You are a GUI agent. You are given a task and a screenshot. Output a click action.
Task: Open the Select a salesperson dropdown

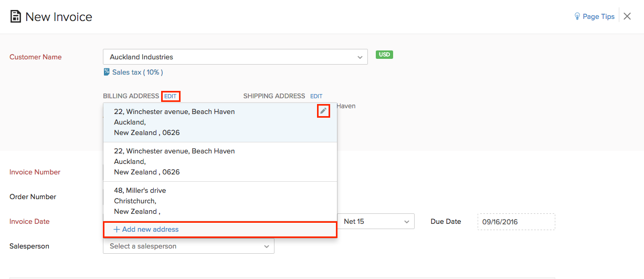coord(188,246)
